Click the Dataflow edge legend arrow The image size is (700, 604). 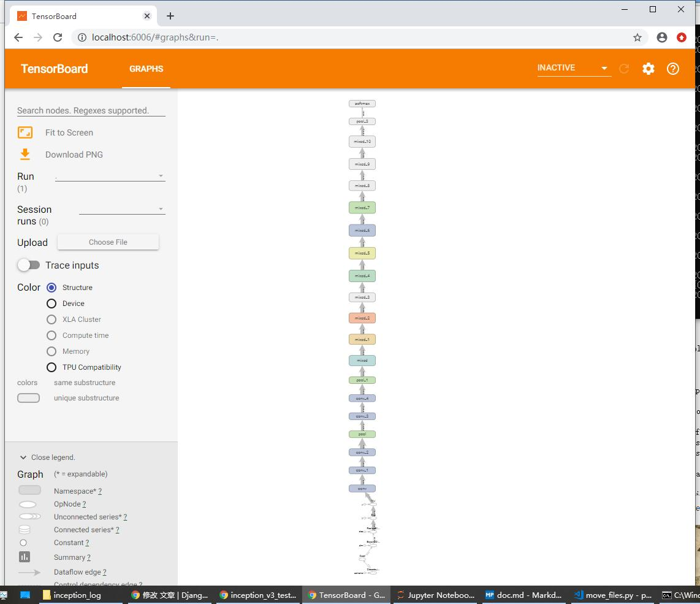pyautogui.click(x=29, y=572)
